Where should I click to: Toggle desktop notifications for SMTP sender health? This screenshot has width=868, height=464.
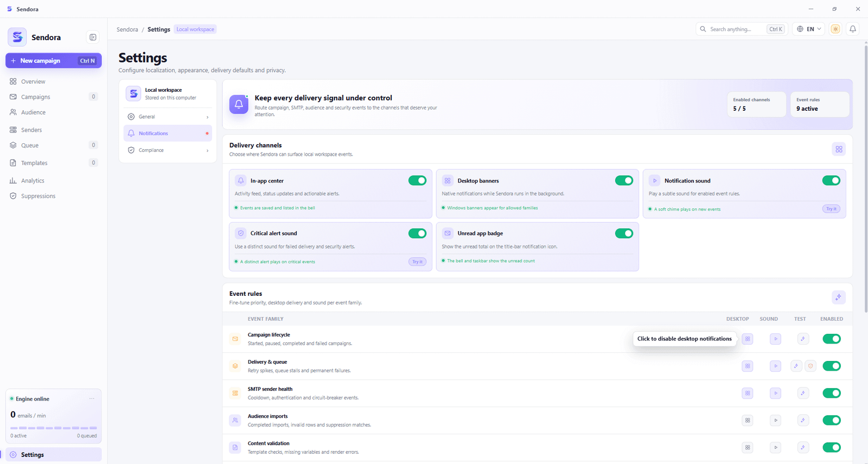tap(748, 393)
